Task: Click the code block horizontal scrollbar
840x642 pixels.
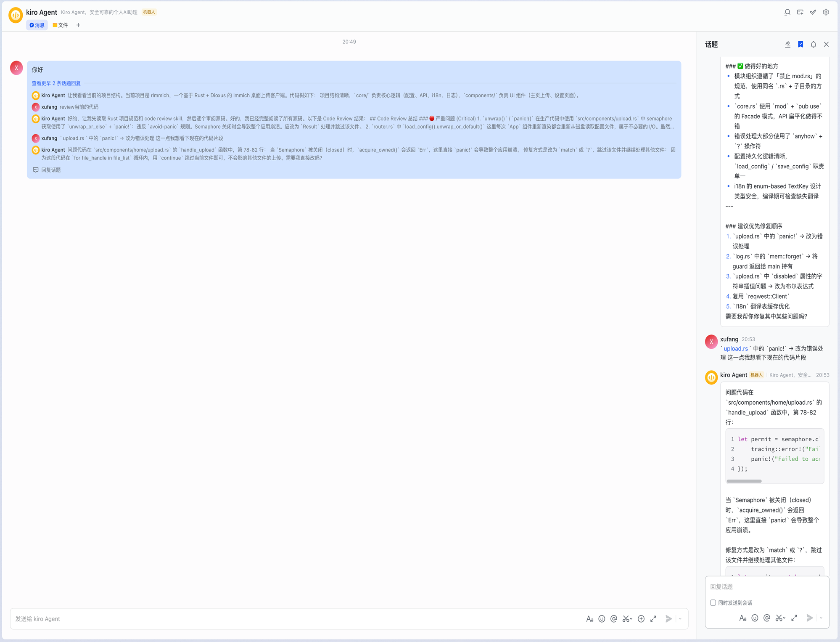Action: 744,481
